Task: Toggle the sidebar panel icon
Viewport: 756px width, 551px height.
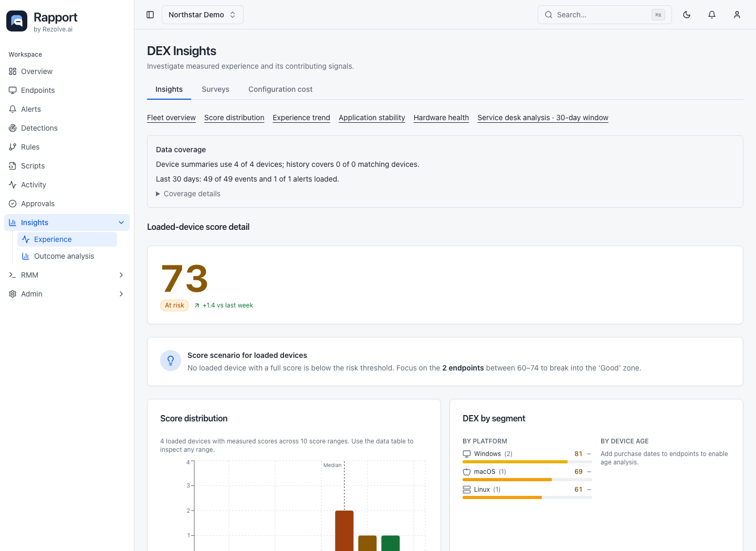Action: pyautogui.click(x=150, y=15)
